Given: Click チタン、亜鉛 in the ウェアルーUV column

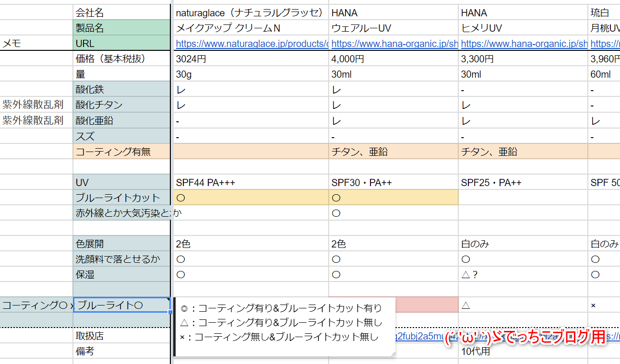Looking at the screenshot, I should click(393, 152).
